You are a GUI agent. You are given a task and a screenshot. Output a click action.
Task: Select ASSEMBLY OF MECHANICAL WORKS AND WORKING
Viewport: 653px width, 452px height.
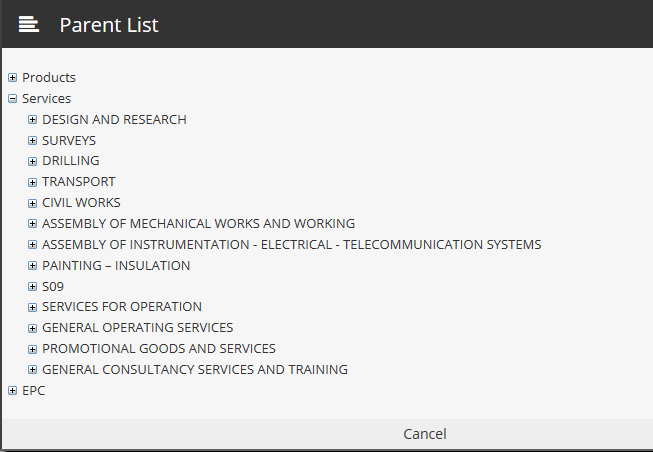pos(198,224)
